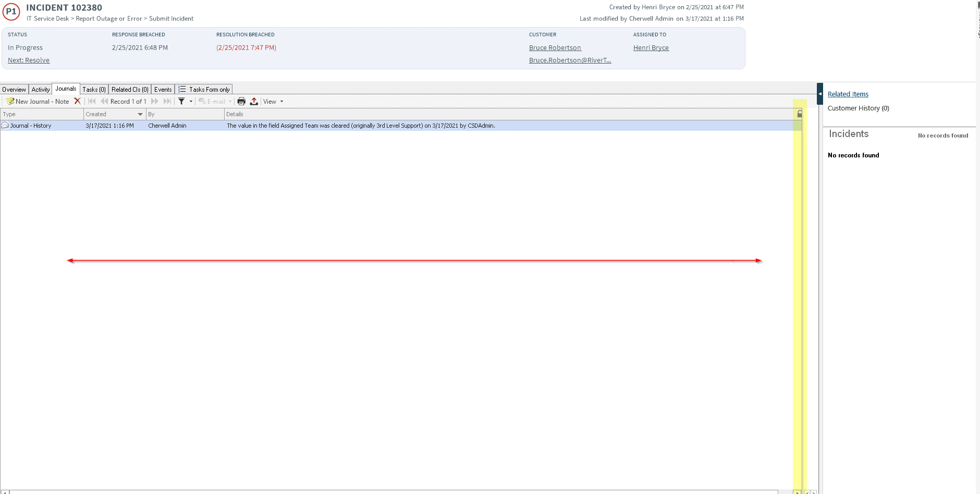Click the Next: Resolve link
This screenshot has height=494, width=980.
pyautogui.click(x=28, y=60)
